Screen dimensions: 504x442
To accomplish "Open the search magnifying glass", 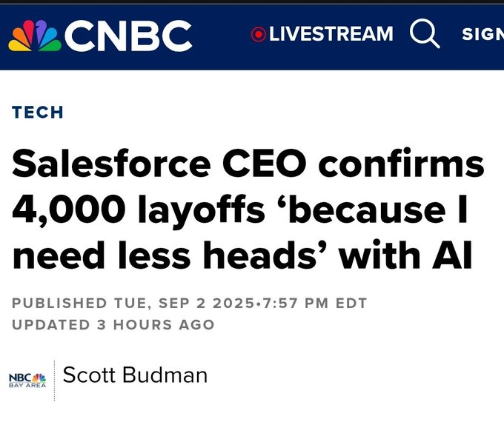I will click(x=425, y=33).
